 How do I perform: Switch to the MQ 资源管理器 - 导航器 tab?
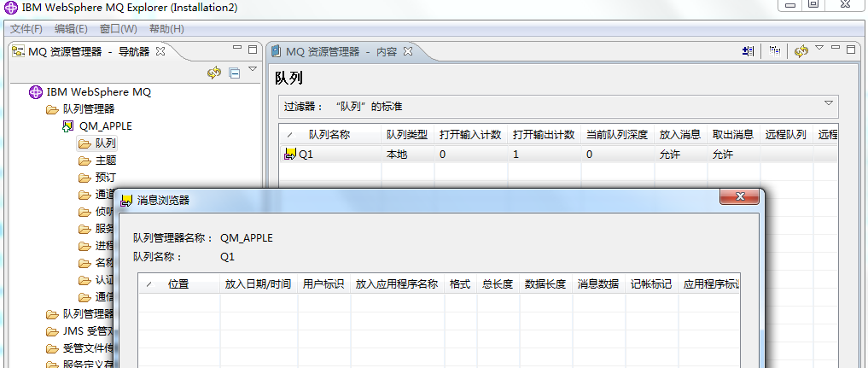coord(89,51)
